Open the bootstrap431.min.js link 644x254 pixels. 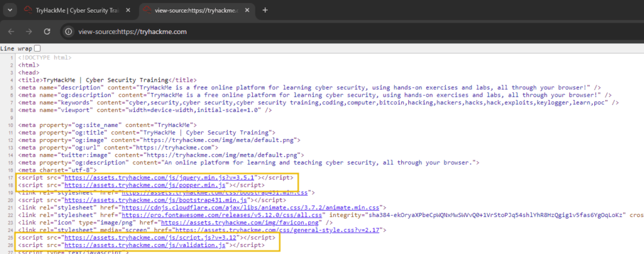coord(154,201)
